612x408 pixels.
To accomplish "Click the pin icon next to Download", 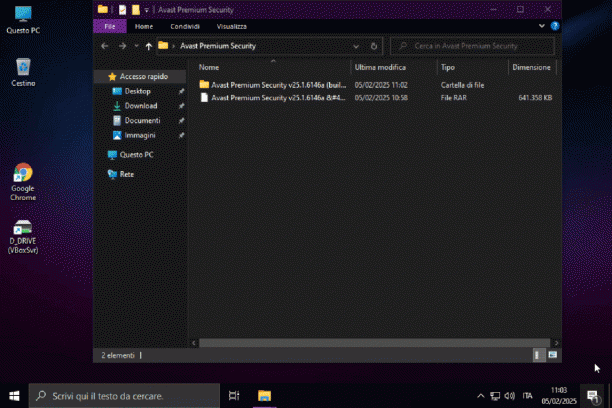I will 181,106.
